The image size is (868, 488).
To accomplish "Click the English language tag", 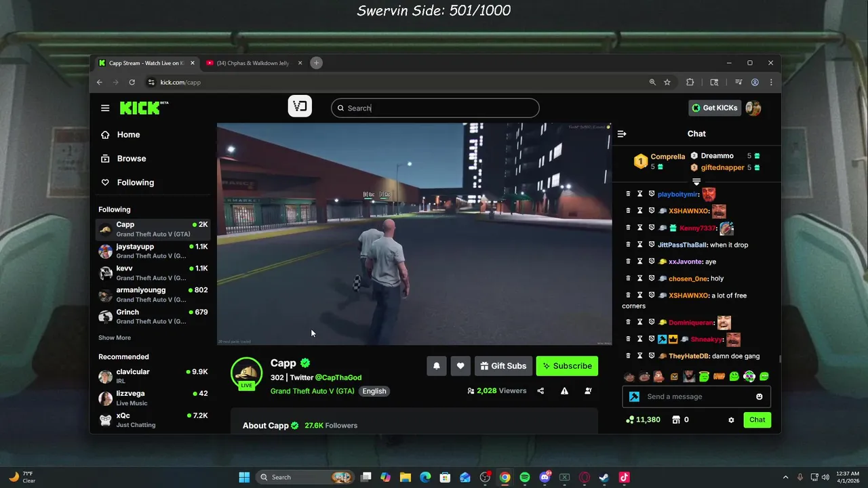I will click(x=374, y=391).
